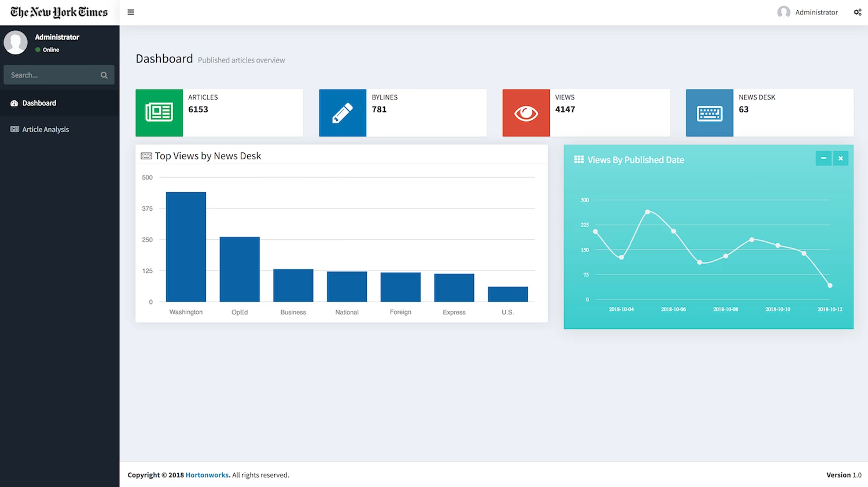Open the Administrator user dropdown in header
The height and width of the screenshot is (487, 868).
click(808, 12)
